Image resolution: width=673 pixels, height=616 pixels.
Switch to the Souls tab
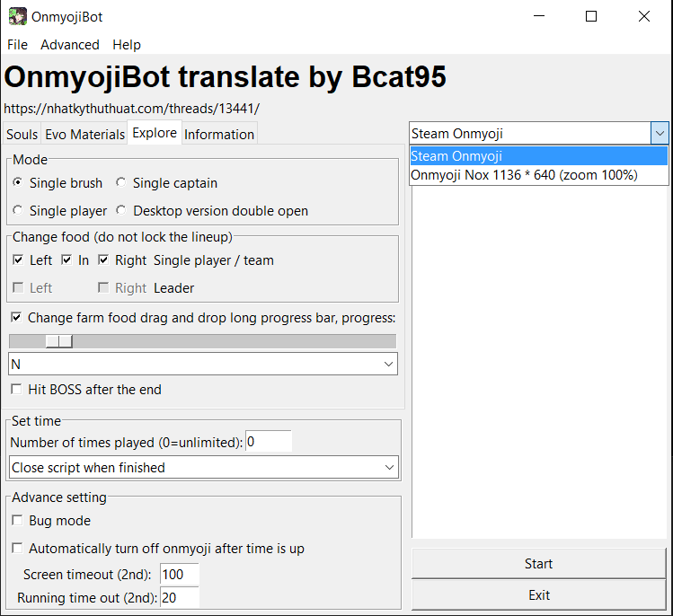tap(22, 135)
